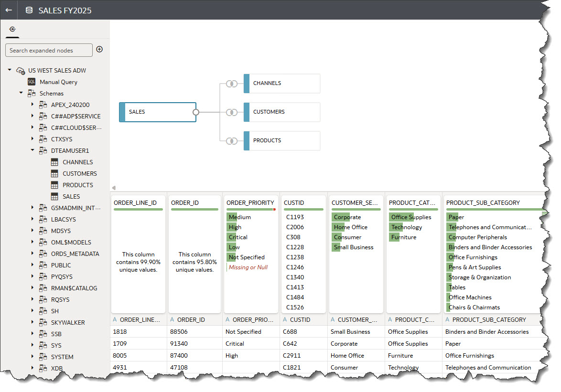Go back using the left arrow icon
The image size is (561, 392).
[9, 10]
